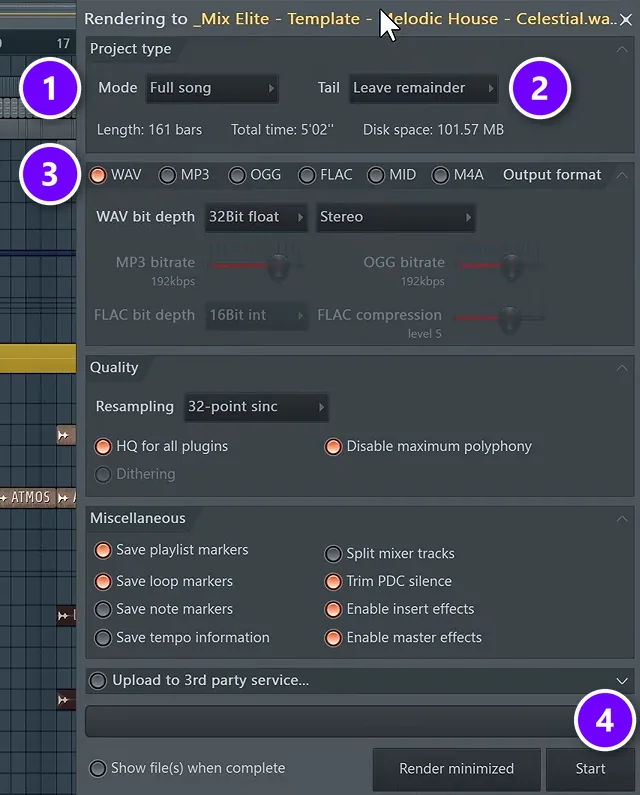Collapse the Output format section
The height and width of the screenshot is (795, 640).
coord(622,175)
